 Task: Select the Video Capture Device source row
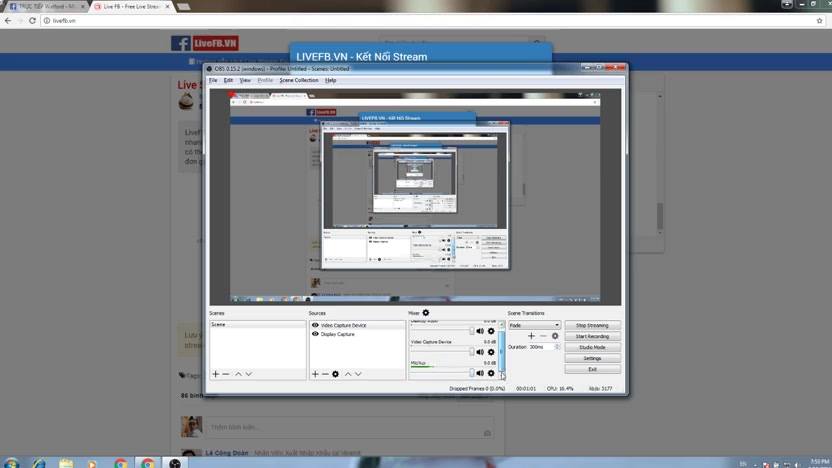tap(357, 325)
